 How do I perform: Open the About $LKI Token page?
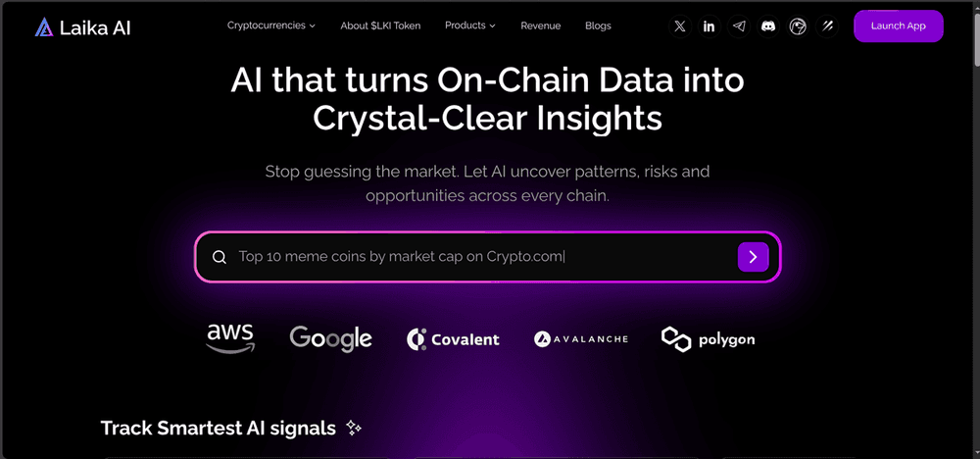380,25
